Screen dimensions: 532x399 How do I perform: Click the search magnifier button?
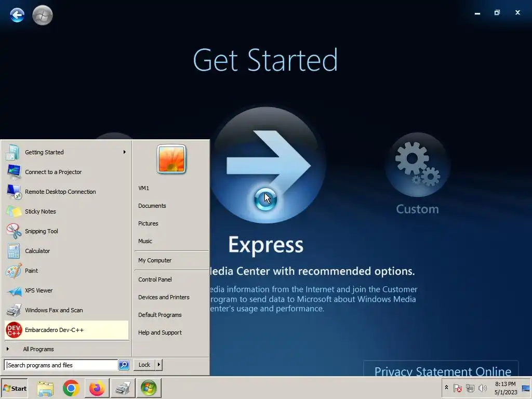point(124,365)
